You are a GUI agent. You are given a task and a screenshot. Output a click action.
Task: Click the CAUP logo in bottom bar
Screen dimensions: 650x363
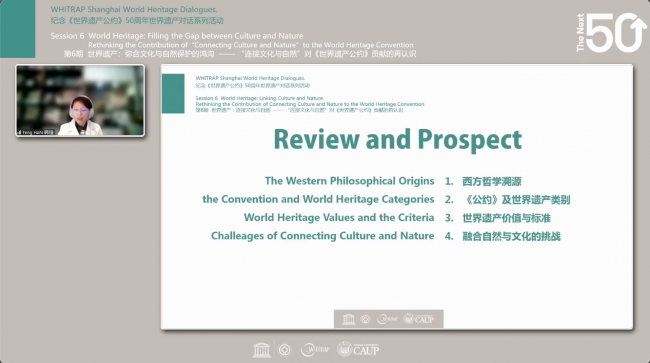point(358,350)
